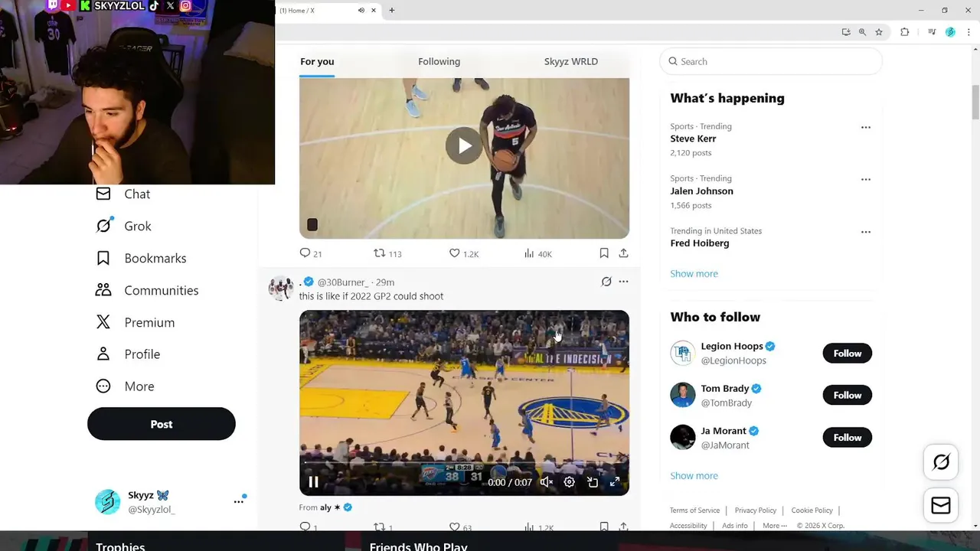Screen dimensions: 980x551
Task: Open Chrome media control icon
Action: [932, 32]
